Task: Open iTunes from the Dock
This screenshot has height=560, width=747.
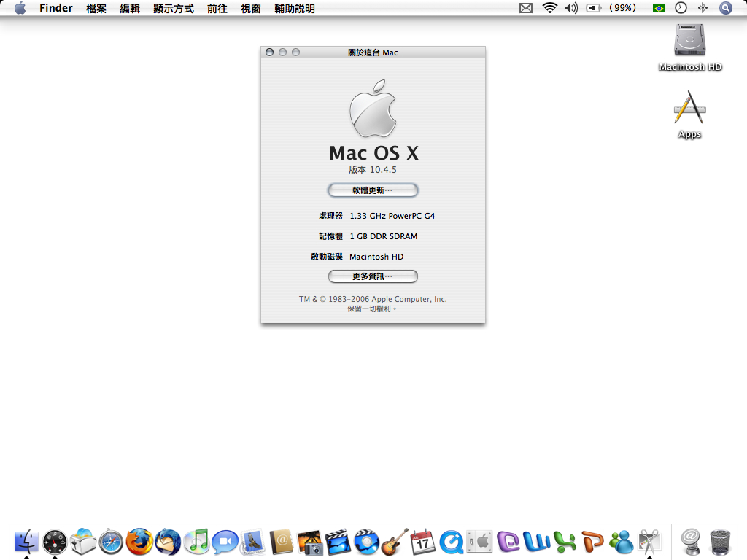Action: (196, 542)
